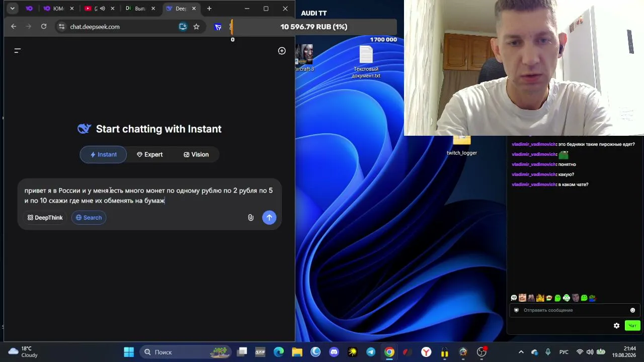Open Microsoft Edge from the taskbar
The height and width of the screenshot is (362, 644).
tap(278, 352)
